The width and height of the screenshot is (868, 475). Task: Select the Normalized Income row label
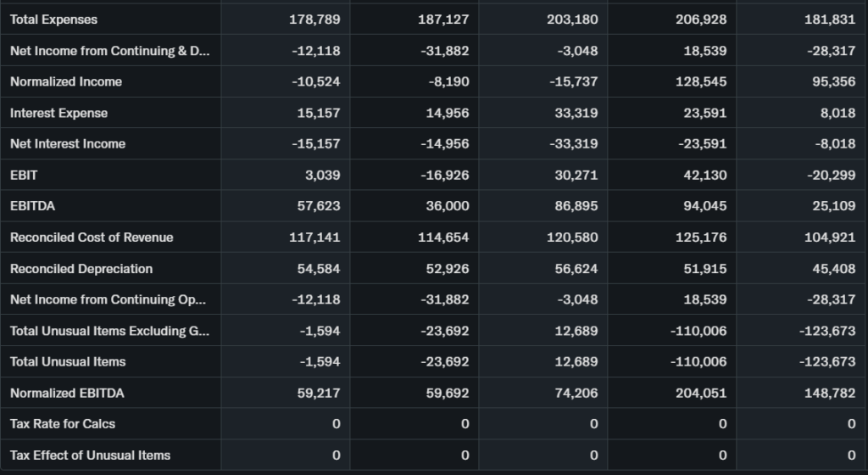point(66,81)
